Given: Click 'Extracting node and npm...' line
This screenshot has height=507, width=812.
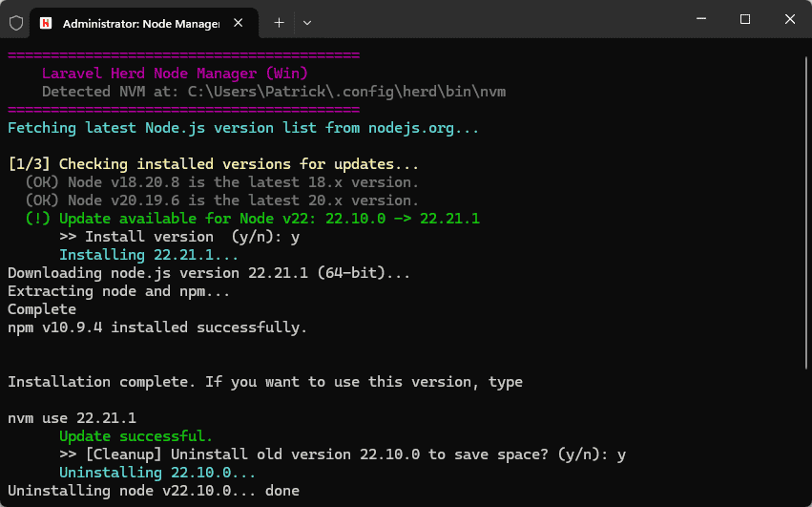Looking at the screenshot, I should 118,291.
